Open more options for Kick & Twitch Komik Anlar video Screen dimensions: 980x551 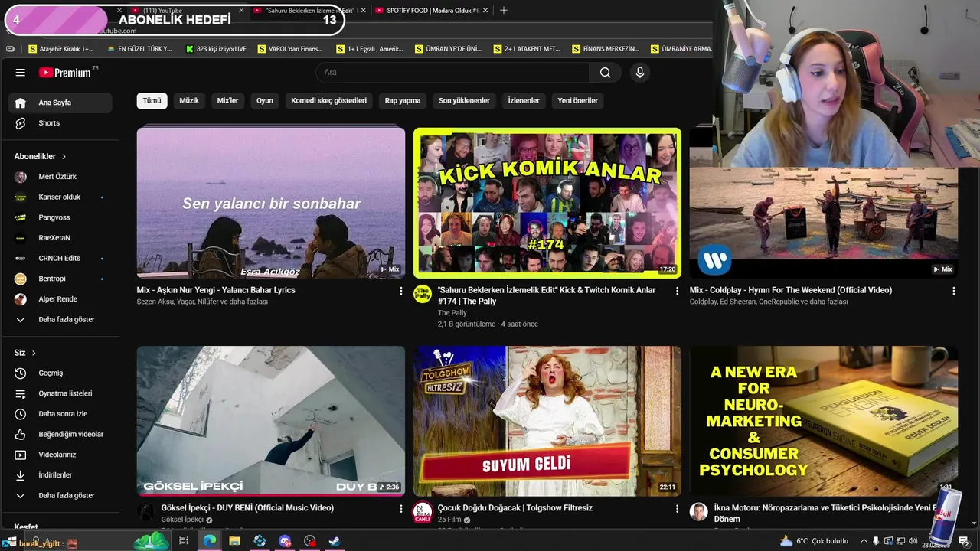click(677, 291)
